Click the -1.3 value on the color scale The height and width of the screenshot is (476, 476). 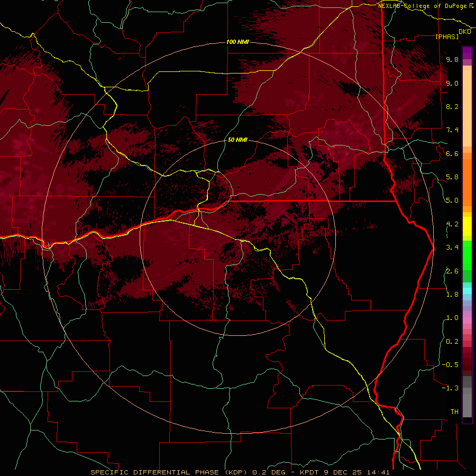450,388
